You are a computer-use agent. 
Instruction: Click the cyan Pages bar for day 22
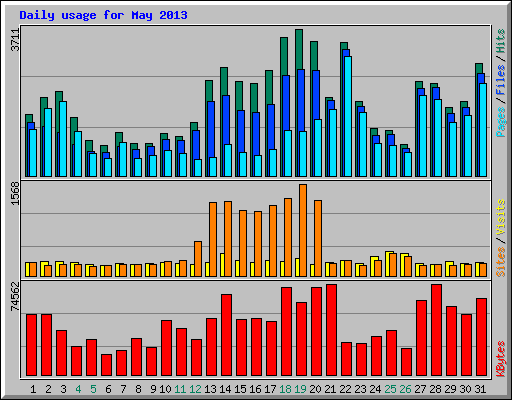point(348,116)
